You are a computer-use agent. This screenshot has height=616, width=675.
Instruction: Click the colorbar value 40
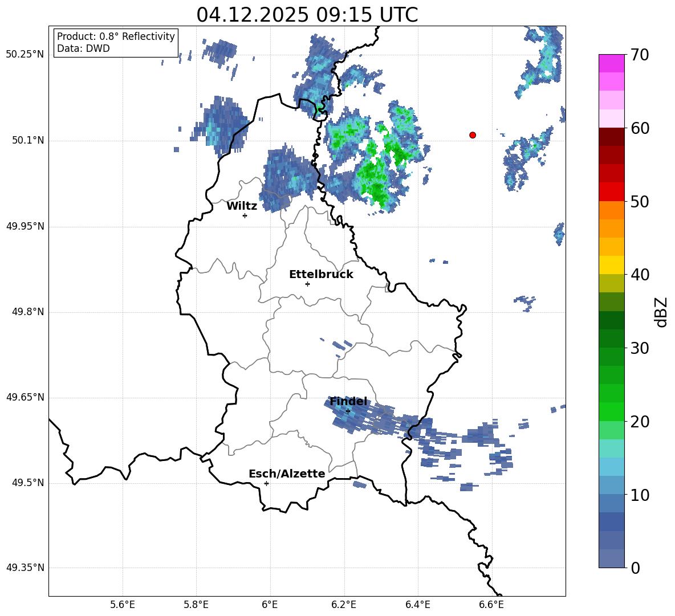(x=640, y=275)
